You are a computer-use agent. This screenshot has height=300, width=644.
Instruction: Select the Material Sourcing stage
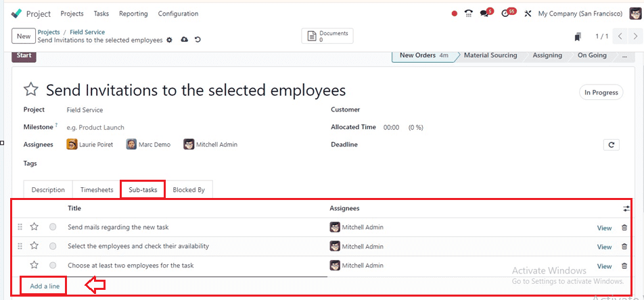490,55
